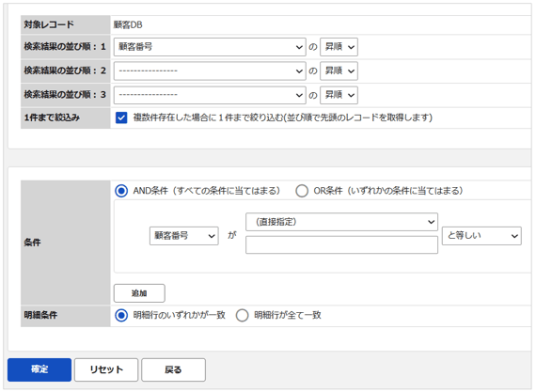Screen dimensions: 536x392
Task: Open the (直接指定) value source dropdown
Action: (x=341, y=222)
